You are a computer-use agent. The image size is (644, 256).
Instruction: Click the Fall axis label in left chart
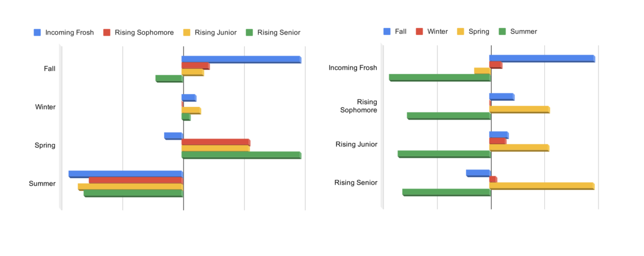(49, 69)
